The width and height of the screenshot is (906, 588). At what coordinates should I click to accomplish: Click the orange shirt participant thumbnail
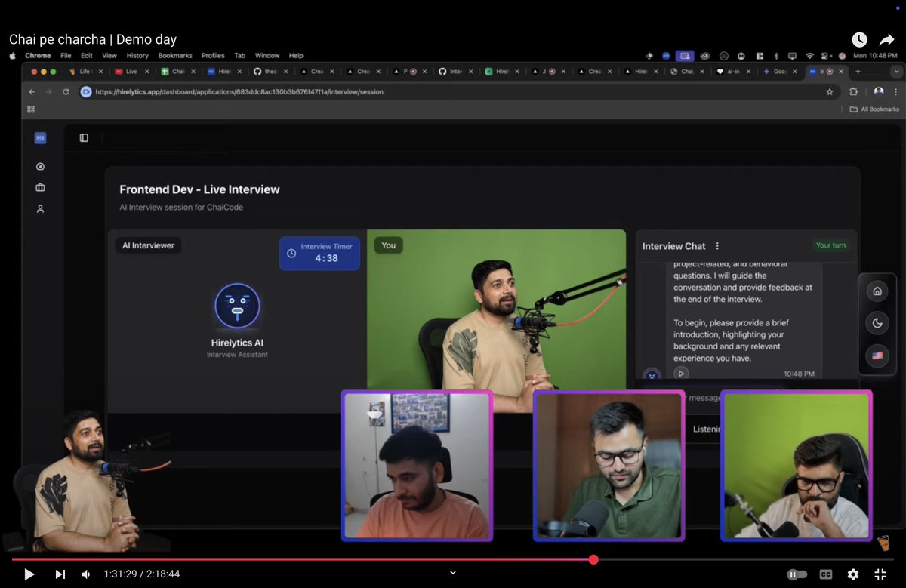(x=417, y=466)
